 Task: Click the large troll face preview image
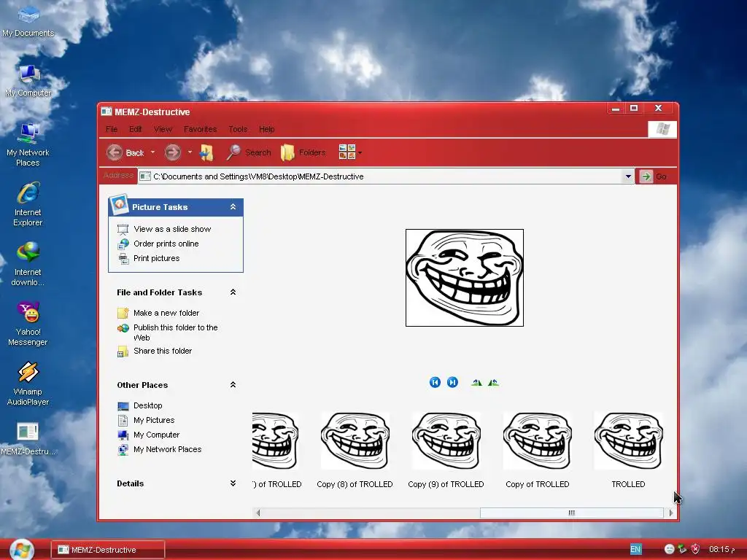465,278
